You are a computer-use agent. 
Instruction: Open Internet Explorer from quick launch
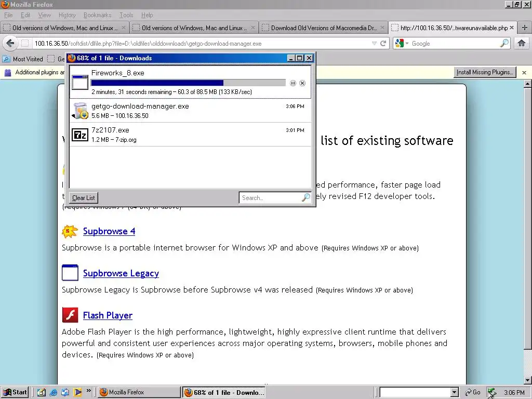point(54,392)
